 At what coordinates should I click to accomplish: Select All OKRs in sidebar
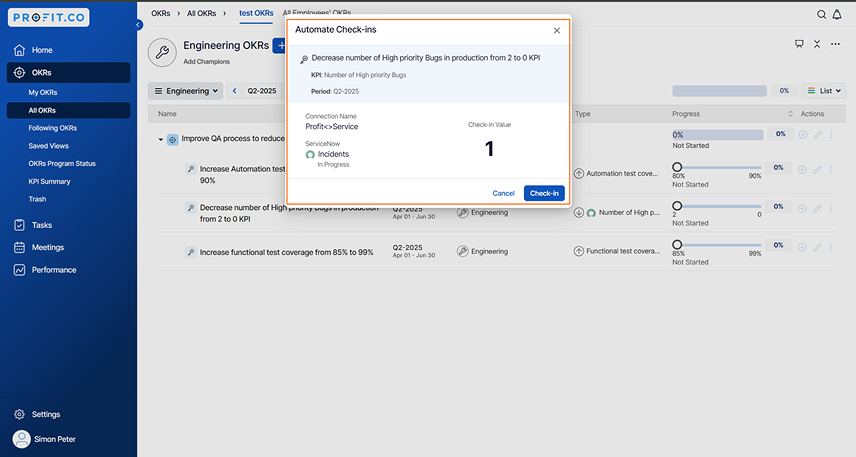68,110
